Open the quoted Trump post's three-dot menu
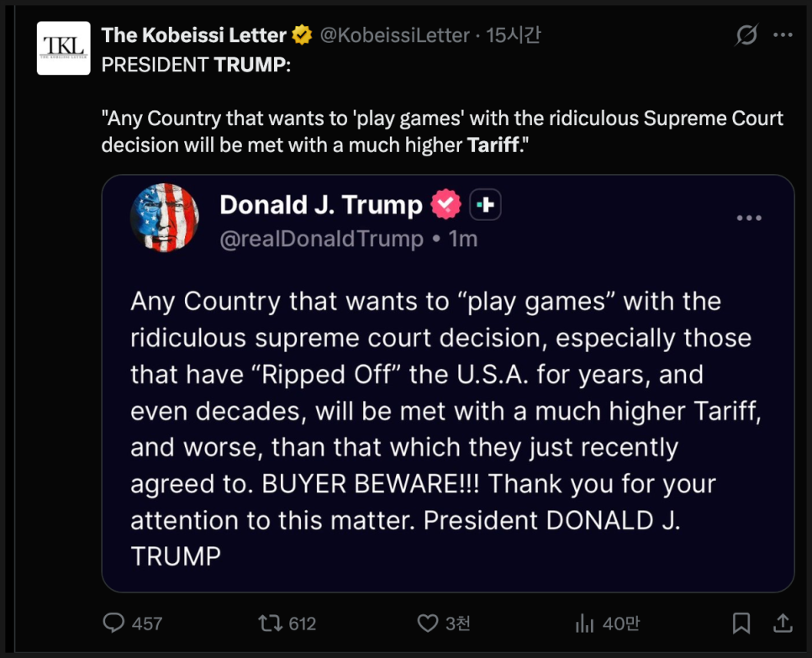This screenshot has width=812, height=658. coord(749,218)
